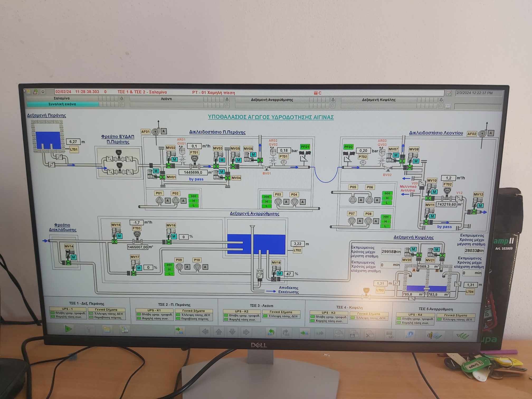
Task: Toggle the M mode button of MV18
Action: click(x=280, y=273)
